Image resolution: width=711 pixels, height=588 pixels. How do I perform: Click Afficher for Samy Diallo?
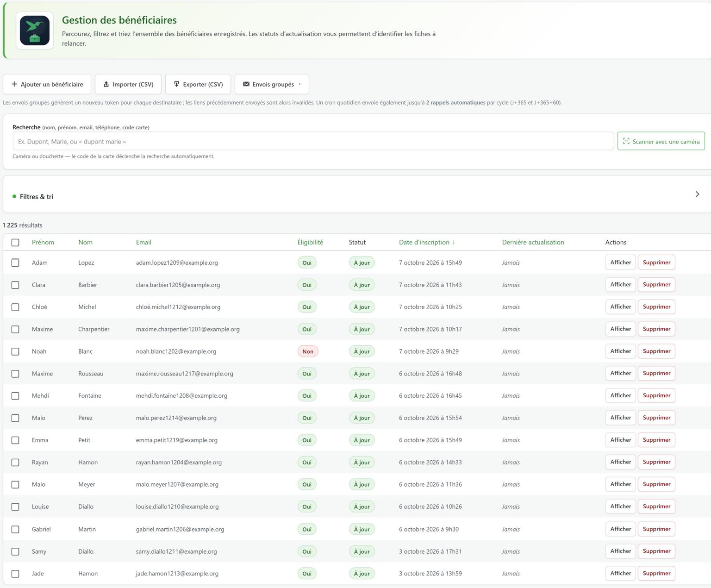click(620, 551)
